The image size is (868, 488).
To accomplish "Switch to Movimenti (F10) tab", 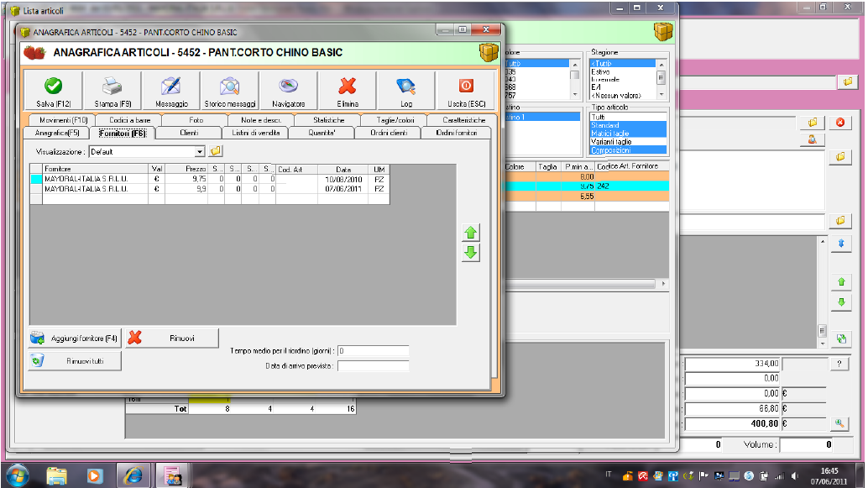I will tap(63, 119).
